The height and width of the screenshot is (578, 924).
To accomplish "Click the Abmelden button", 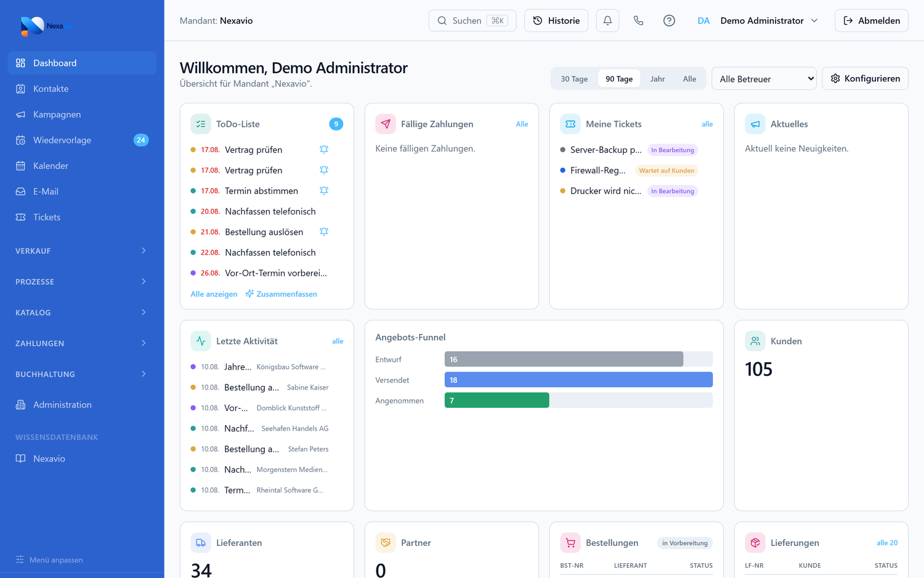I will [x=871, y=20].
